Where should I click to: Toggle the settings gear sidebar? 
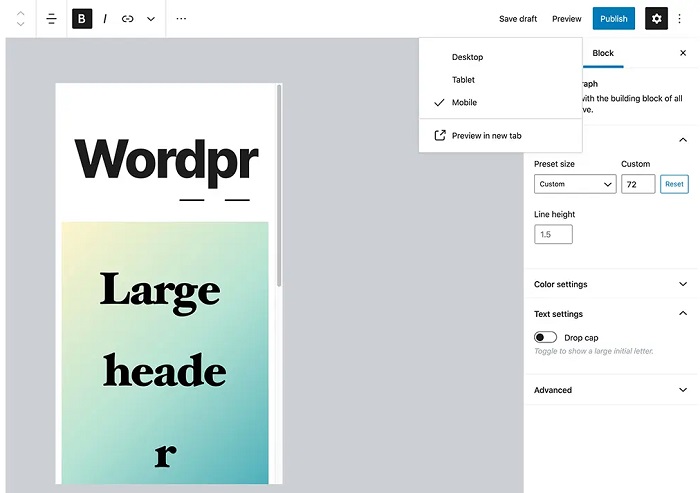pyautogui.click(x=656, y=19)
